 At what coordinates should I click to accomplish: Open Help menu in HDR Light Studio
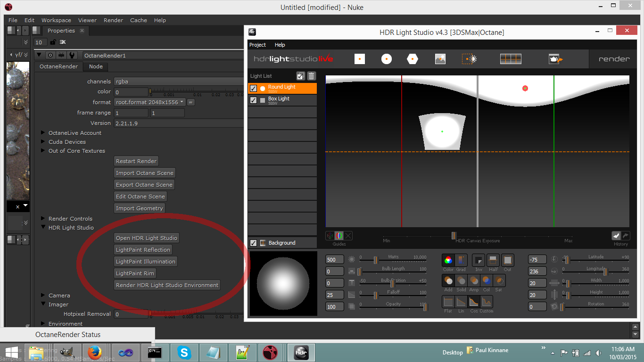tap(280, 45)
